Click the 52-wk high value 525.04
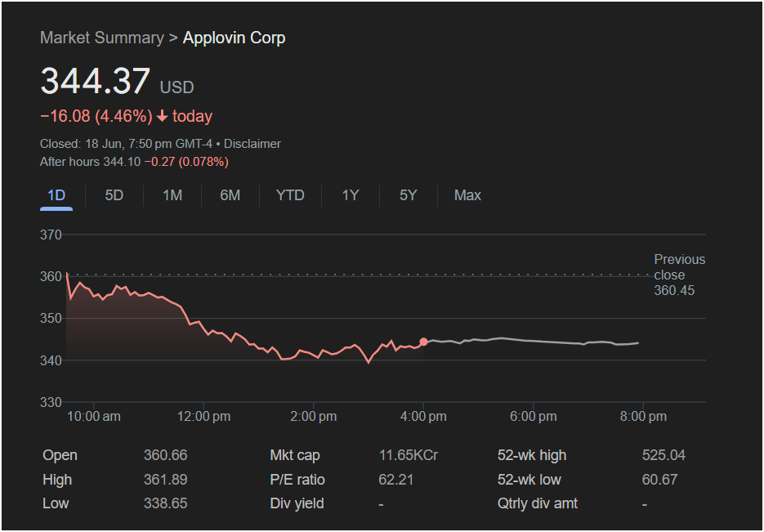764x532 pixels. (663, 455)
